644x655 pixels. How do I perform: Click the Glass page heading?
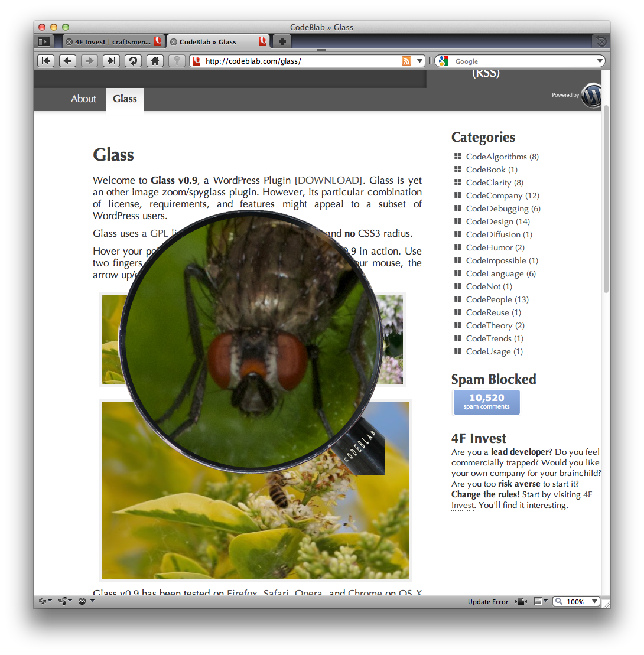(113, 155)
